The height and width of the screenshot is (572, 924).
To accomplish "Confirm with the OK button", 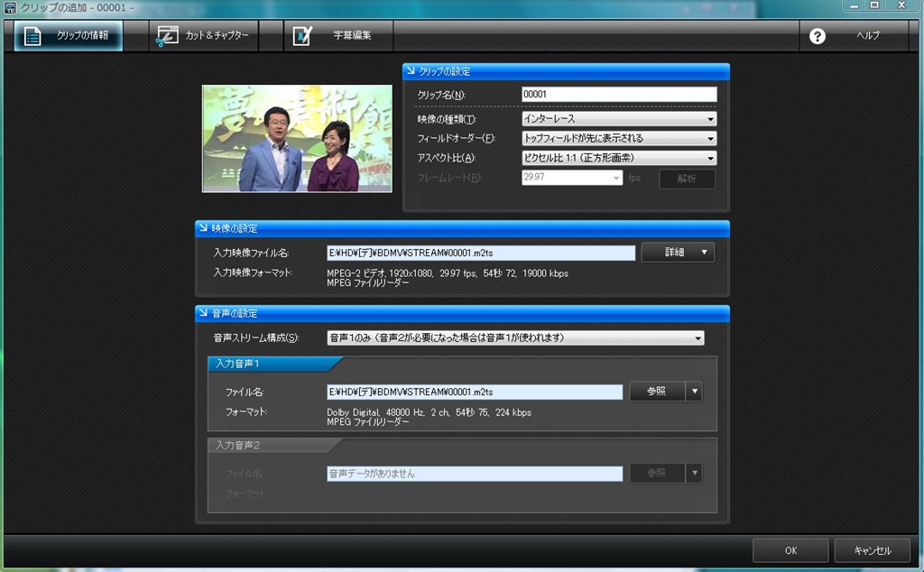I will click(790, 550).
